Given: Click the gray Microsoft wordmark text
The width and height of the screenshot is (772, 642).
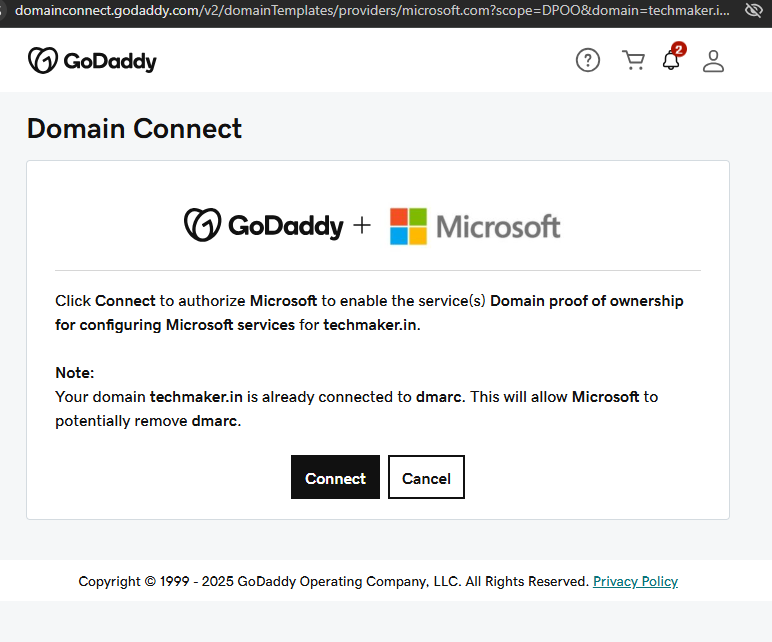Looking at the screenshot, I should click(499, 226).
